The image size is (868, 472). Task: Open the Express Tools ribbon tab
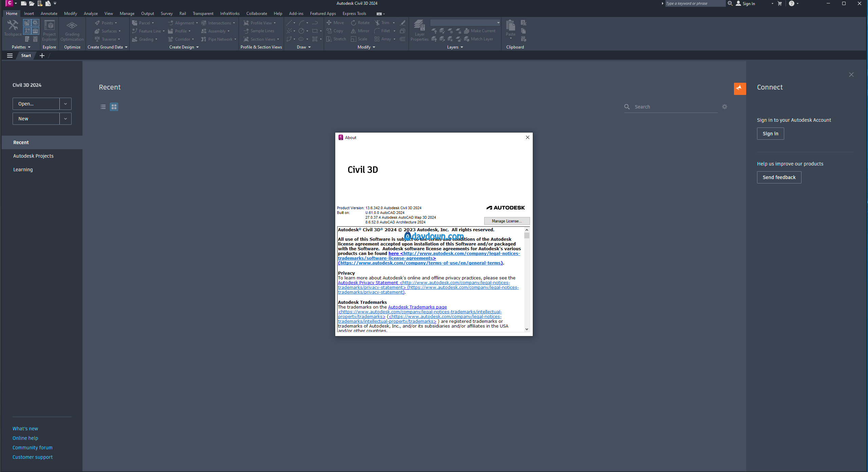354,14
